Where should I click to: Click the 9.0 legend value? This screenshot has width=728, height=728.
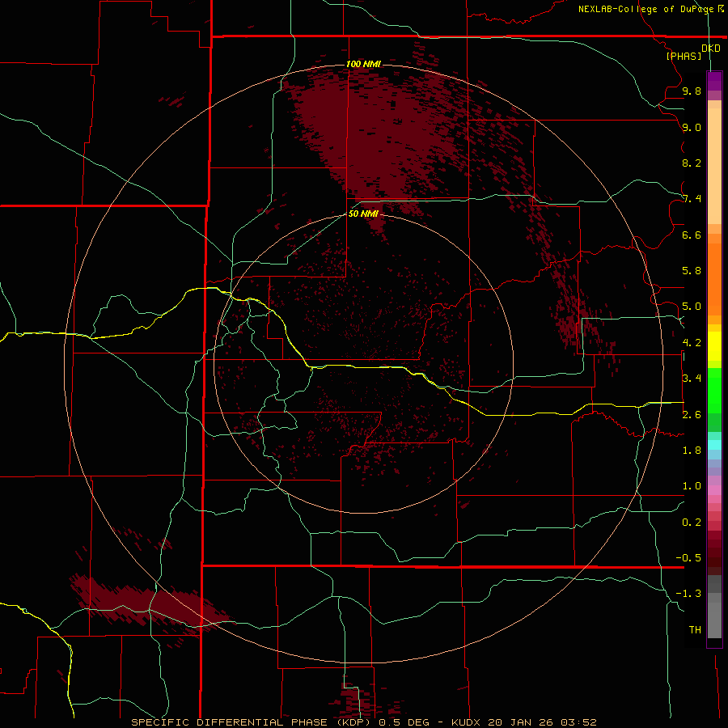coord(692,127)
